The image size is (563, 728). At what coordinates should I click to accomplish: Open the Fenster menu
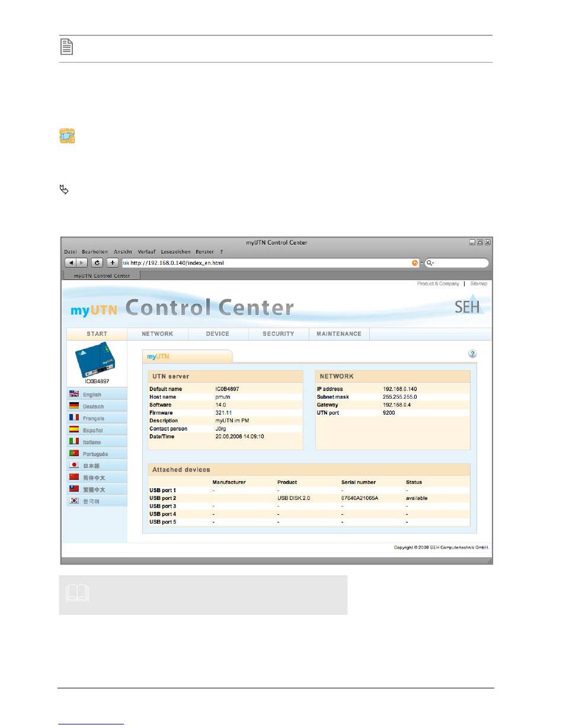tap(204, 252)
